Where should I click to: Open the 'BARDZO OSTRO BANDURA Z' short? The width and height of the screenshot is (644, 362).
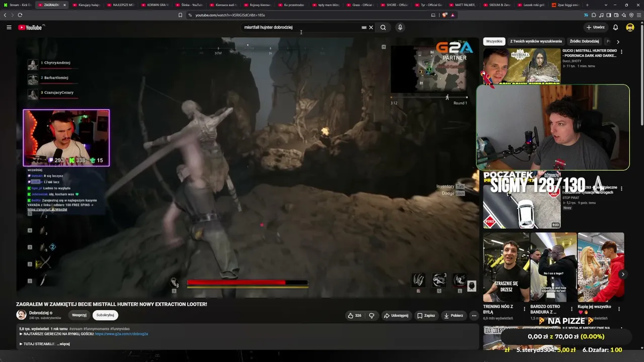point(553,267)
